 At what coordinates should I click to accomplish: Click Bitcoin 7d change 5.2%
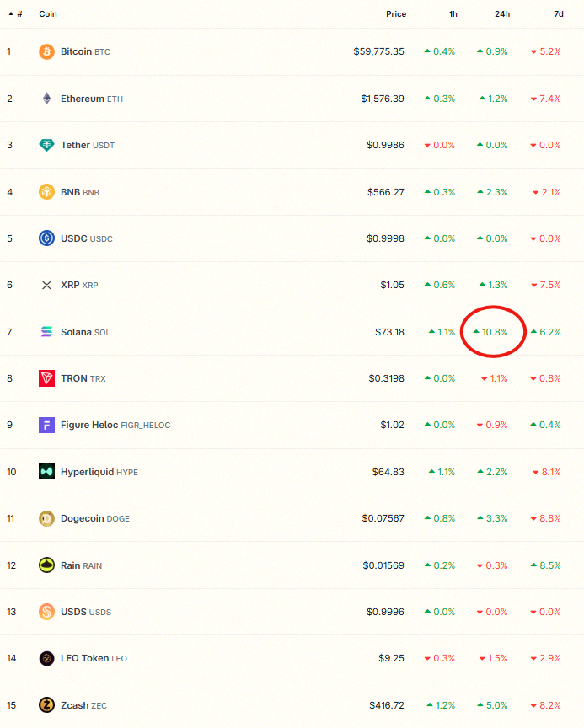(x=546, y=51)
